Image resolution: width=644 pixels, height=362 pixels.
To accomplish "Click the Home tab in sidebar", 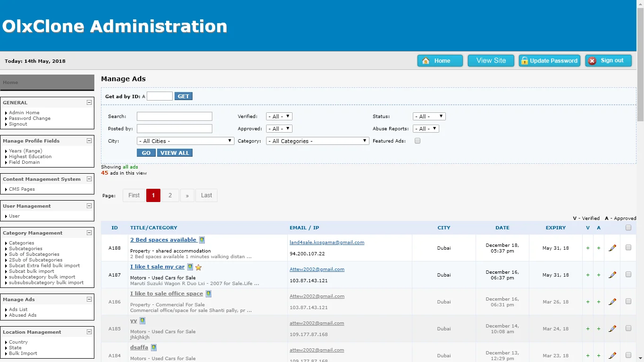I will (47, 83).
